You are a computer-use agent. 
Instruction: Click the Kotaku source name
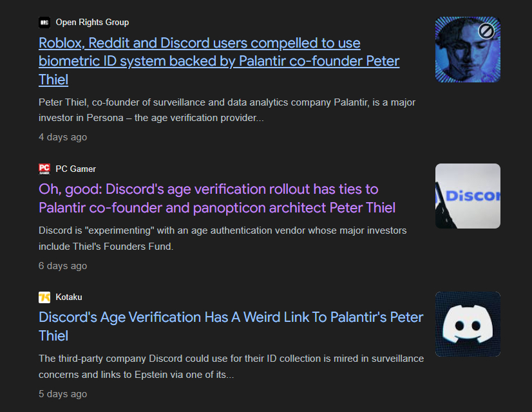click(x=69, y=297)
